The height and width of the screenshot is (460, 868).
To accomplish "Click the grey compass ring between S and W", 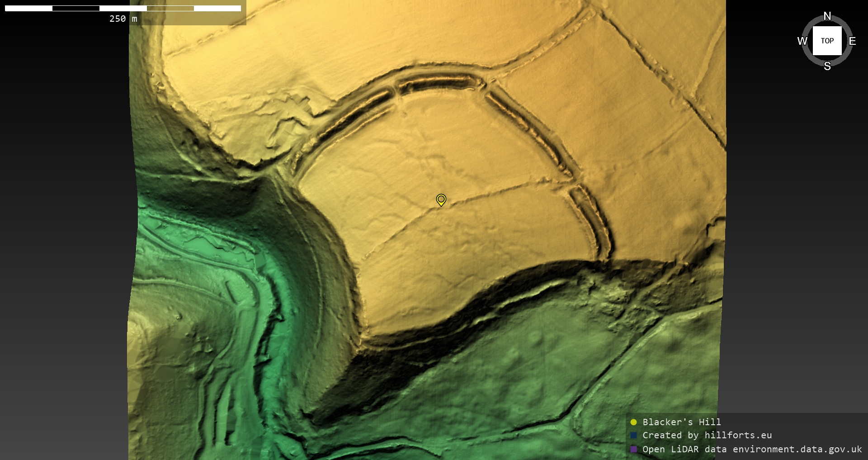I will pyautogui.click(x=810, y=58).
